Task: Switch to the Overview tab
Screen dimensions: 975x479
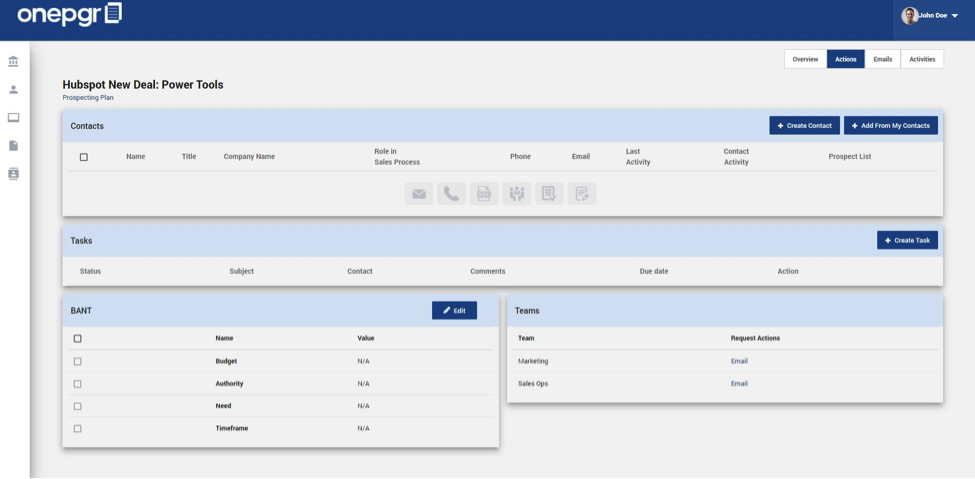Action: click(x=805, y=59)
